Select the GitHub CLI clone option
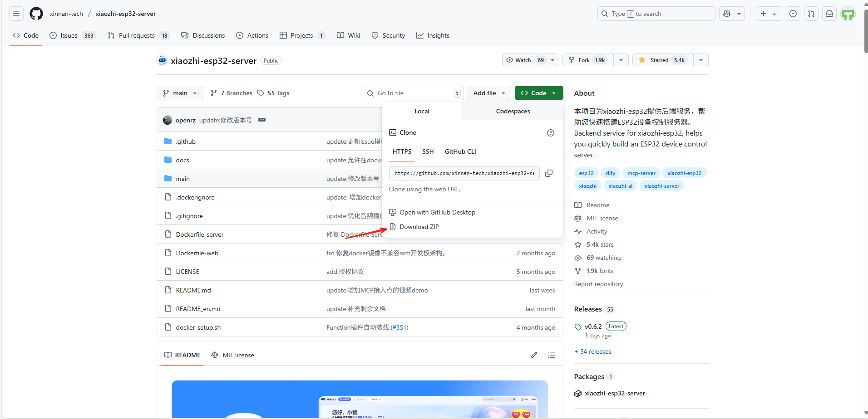Screen dimensions: 868x419 pos(460,151)
